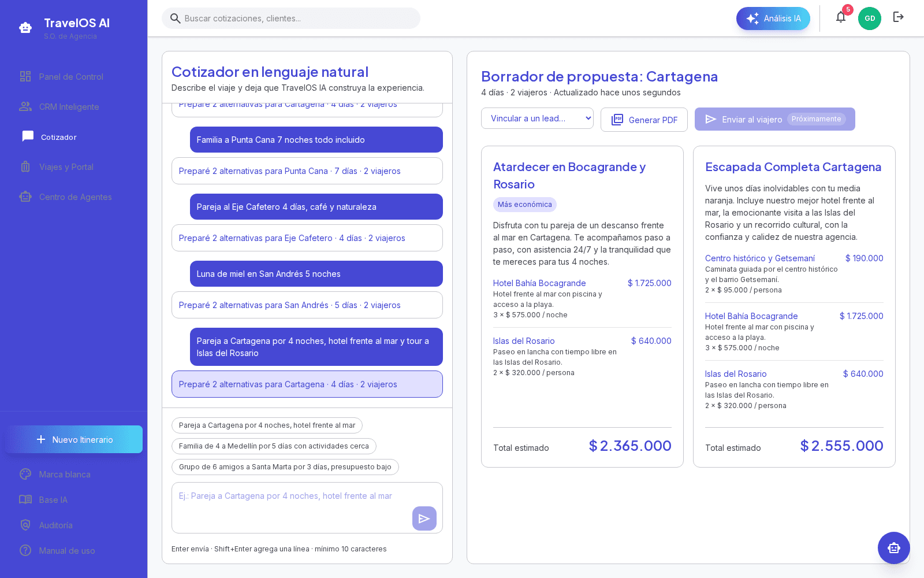Select Pareja al Eje Cafetero message

[316, 207]
